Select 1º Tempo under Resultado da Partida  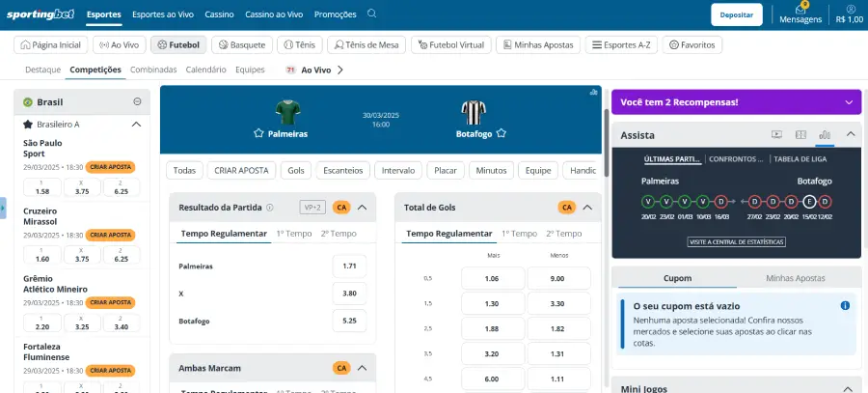click(294, 234)
